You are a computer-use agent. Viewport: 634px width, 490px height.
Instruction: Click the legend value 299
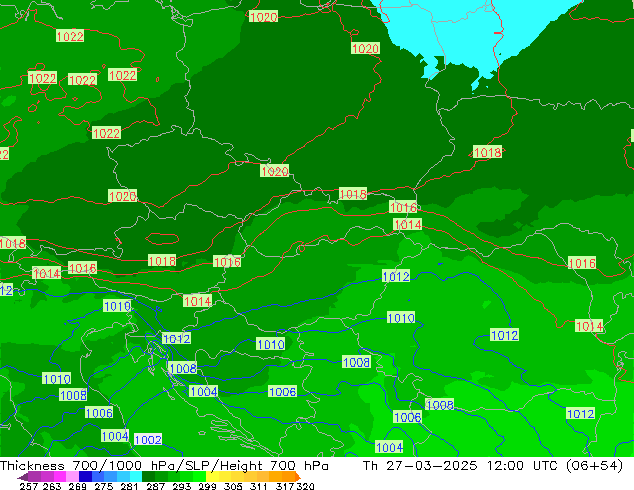coord(207,486)
